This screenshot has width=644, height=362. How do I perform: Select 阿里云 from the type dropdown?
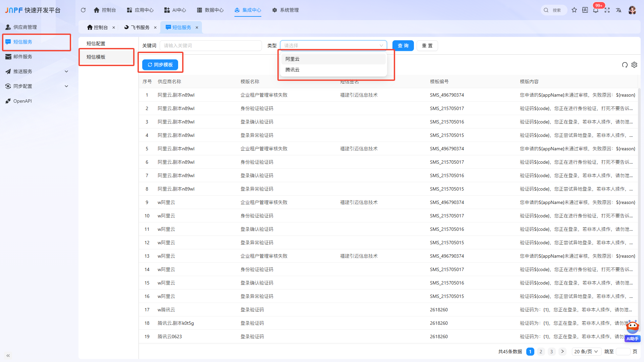[x=333, y=59]
